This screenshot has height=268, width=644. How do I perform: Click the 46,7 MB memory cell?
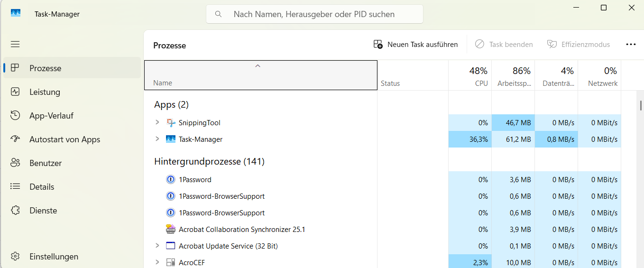513,123
